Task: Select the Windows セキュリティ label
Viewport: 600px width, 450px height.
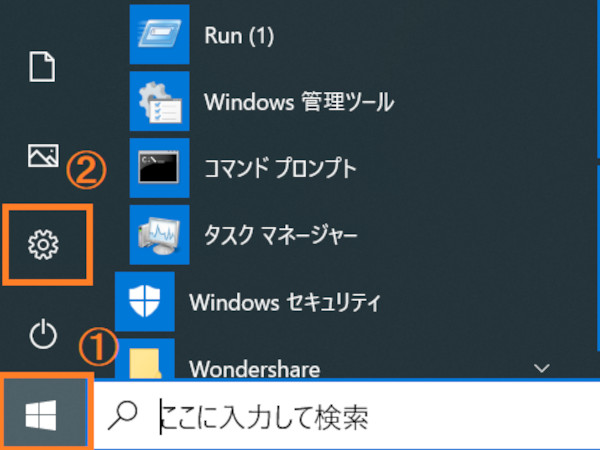Action: point(285,302)
